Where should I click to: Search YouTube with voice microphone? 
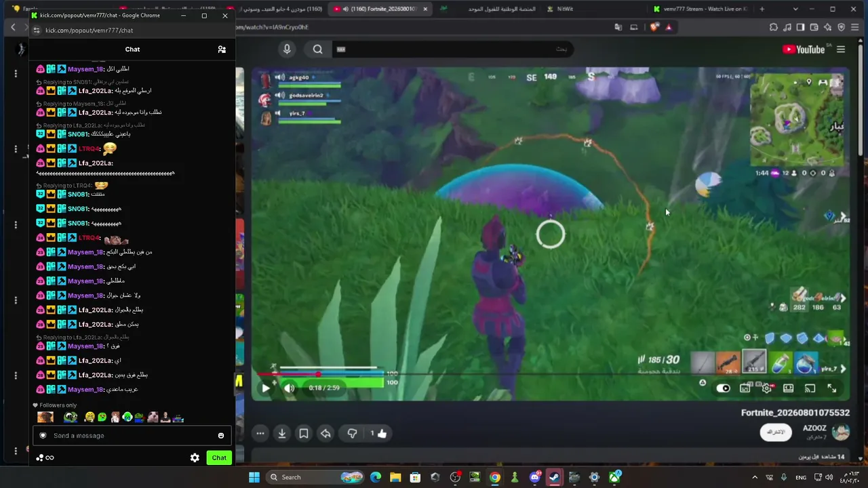[287, 49]
